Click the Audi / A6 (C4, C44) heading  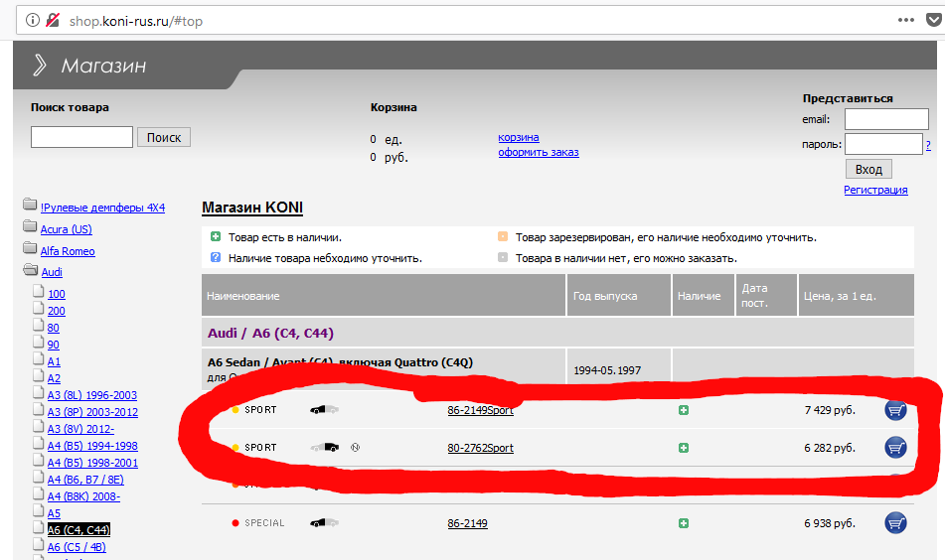tap(270, 333)
